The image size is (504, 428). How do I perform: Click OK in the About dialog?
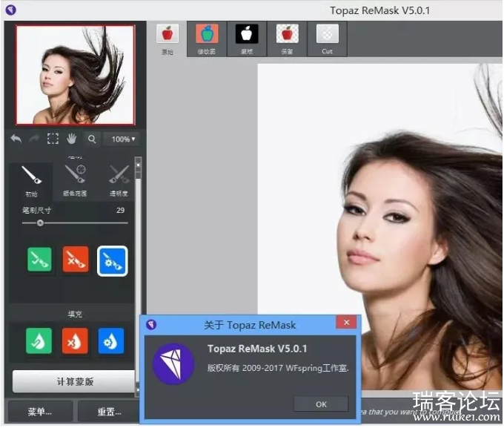click(321, 404)
